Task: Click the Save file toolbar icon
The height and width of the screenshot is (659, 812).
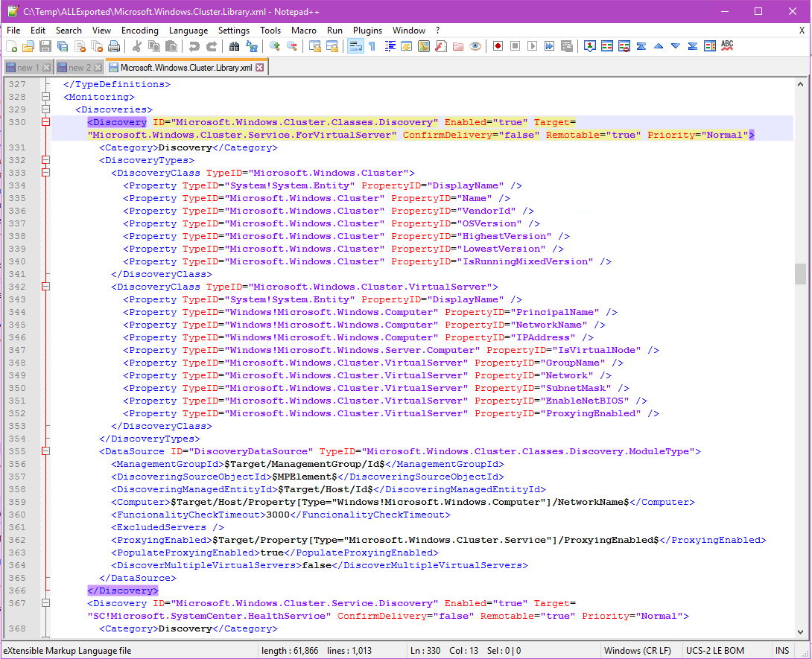Action: click(x=45, y=46)
